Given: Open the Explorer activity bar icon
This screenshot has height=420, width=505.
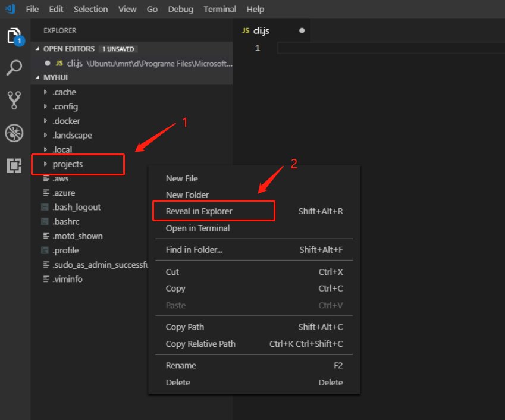Looking at the screenshot, I should pyautogui.click(x=14, y=36).
